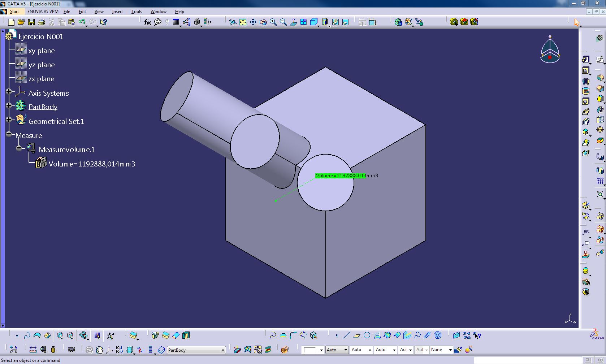The width and height of the screenshot is (606, 364).
Task: Click the compass in the viewport
Action: (x=550, y=49)
